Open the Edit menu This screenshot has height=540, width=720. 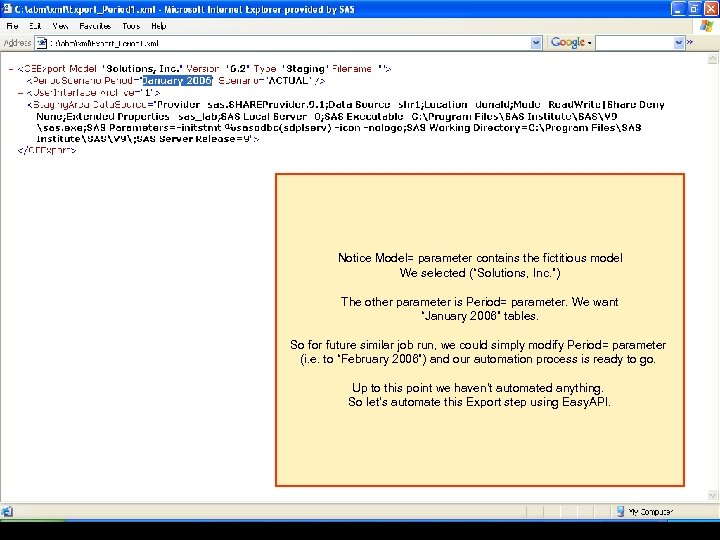click(x=35, y=26)
